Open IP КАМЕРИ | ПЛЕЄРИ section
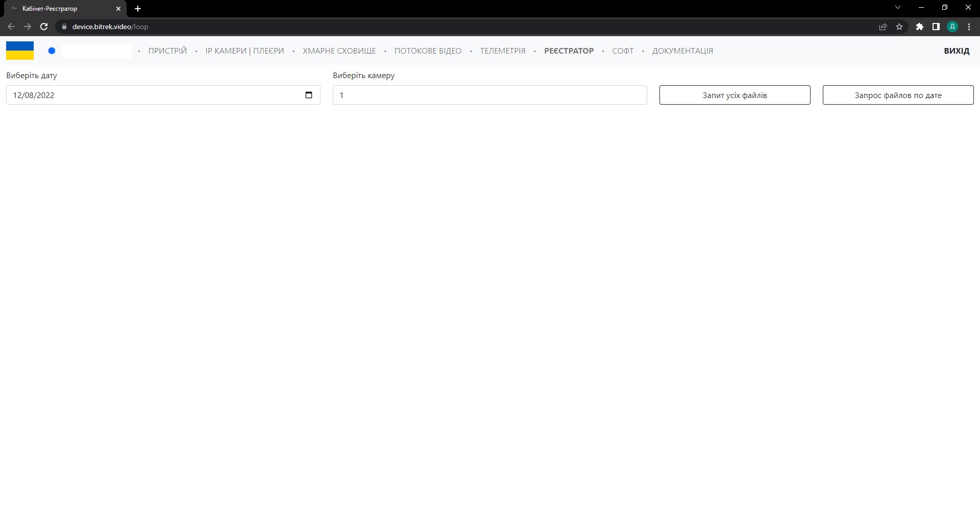The image size is (980, 531). pyautogui.click(x=244, y=51)
